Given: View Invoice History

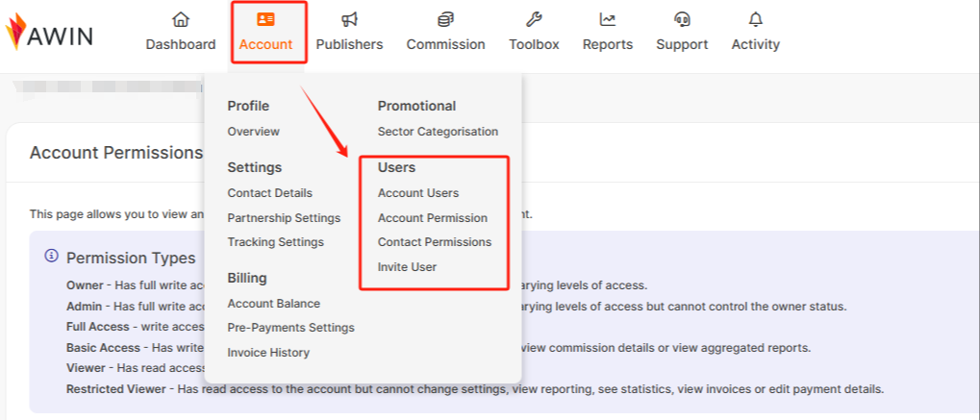Looking at the screenshot, I should pos(268,353).
